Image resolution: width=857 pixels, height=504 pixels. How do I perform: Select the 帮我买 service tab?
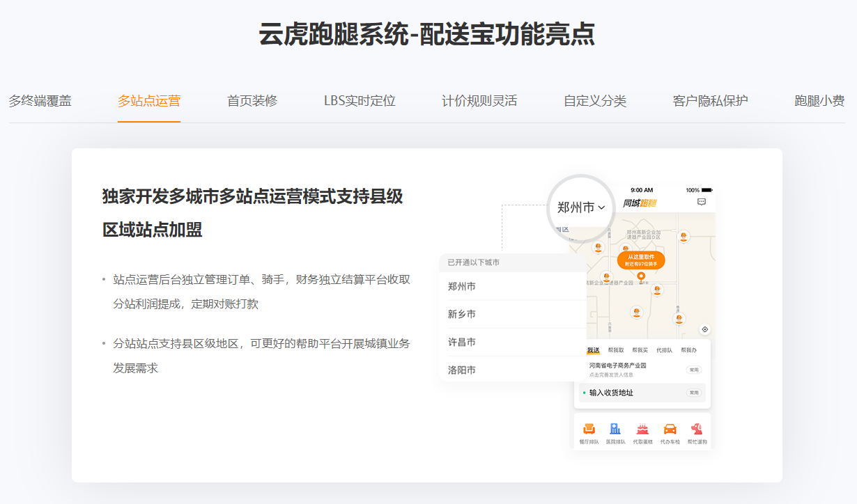[640, 350]
